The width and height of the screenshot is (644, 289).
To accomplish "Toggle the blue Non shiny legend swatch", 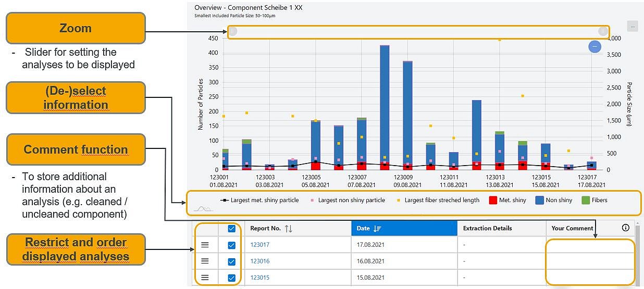I will [x=539, y=200].
